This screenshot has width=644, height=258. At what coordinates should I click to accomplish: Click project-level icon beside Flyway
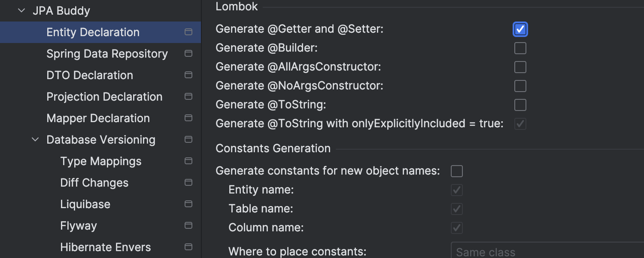[188, 225]
